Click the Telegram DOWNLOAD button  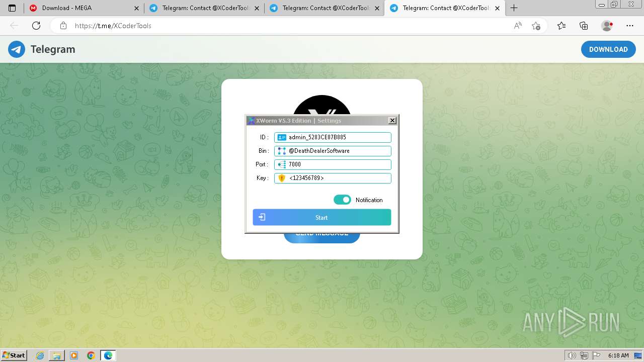608,49
